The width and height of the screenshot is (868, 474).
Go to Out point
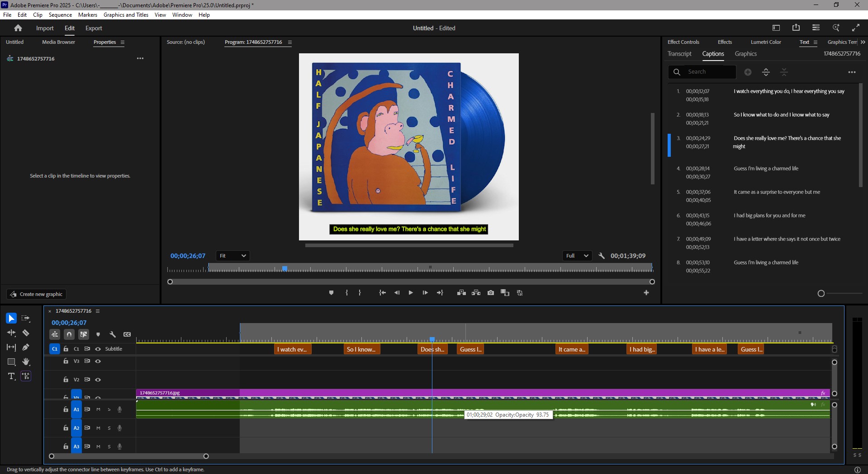click(x=440, y=293)
